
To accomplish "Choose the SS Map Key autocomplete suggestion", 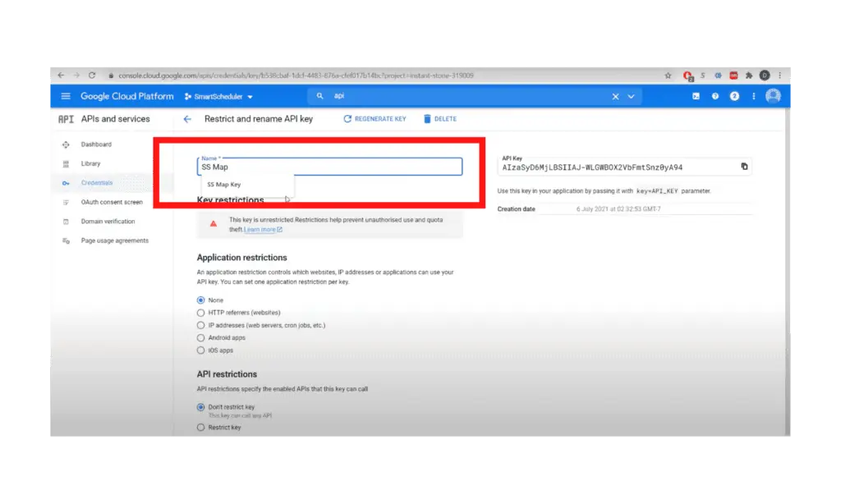I will pos(224,185).
